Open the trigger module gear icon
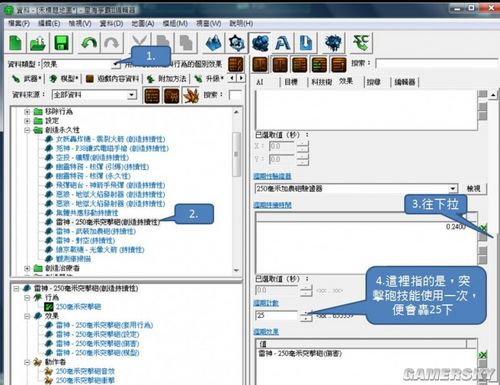 pos(236,43)
